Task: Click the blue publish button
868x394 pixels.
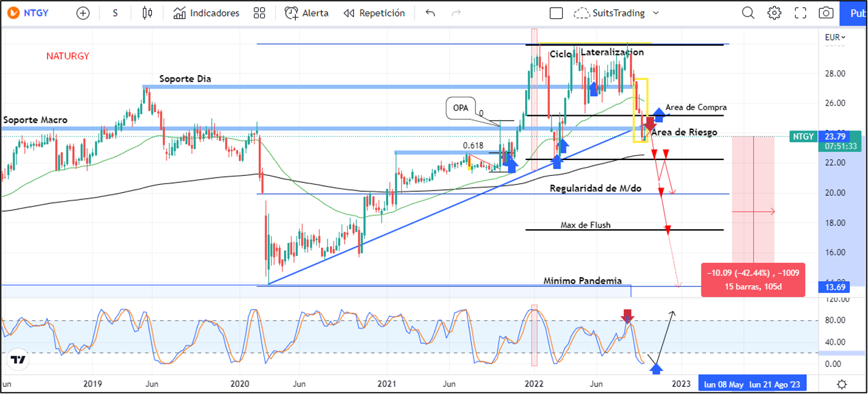Action: tap(855, 13)
